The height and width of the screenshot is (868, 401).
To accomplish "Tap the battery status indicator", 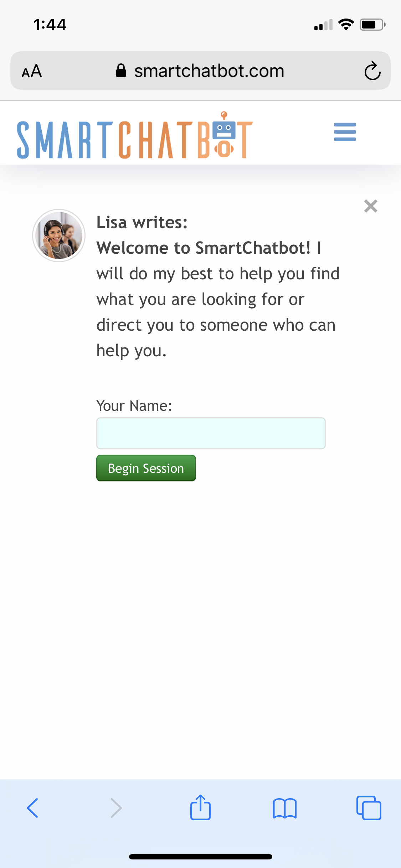I will [372, 25].
